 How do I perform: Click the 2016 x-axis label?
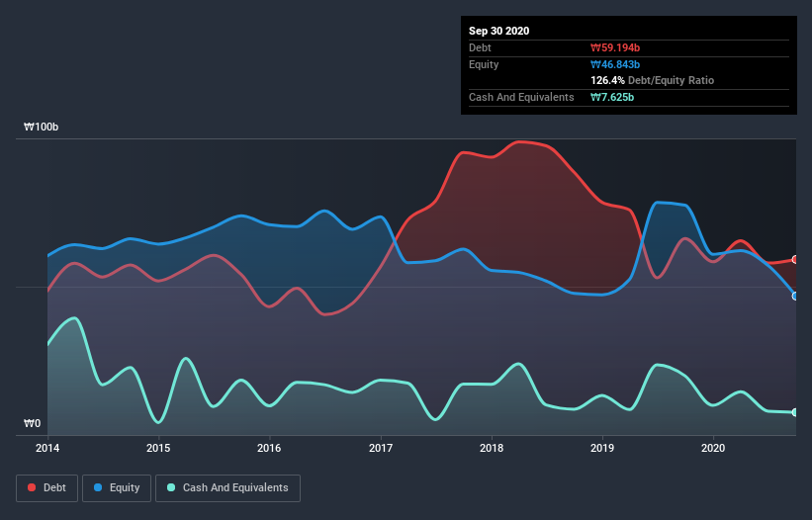point(269,448)
